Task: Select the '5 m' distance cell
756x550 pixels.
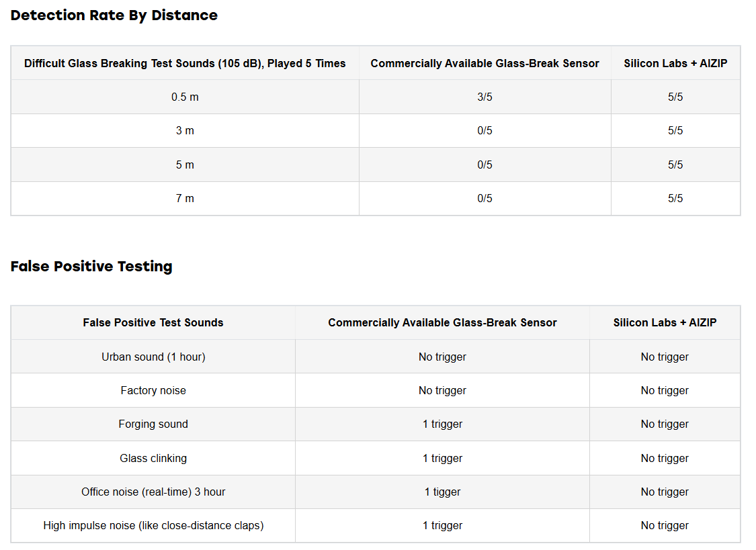Action: (185, 165)
